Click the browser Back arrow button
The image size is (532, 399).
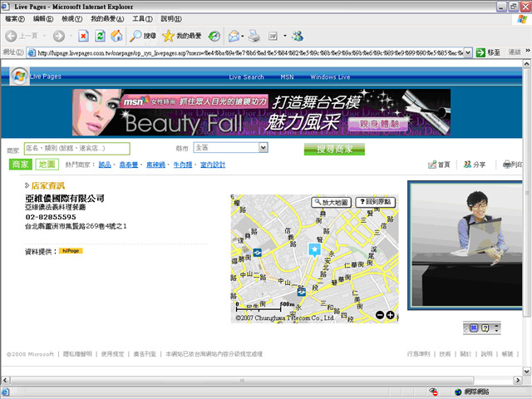11,36
